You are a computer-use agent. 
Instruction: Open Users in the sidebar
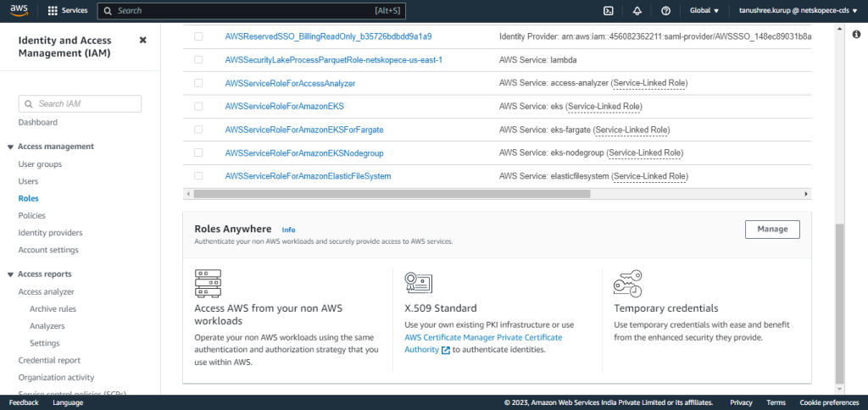pyautogui.click(x=28, y=181)
